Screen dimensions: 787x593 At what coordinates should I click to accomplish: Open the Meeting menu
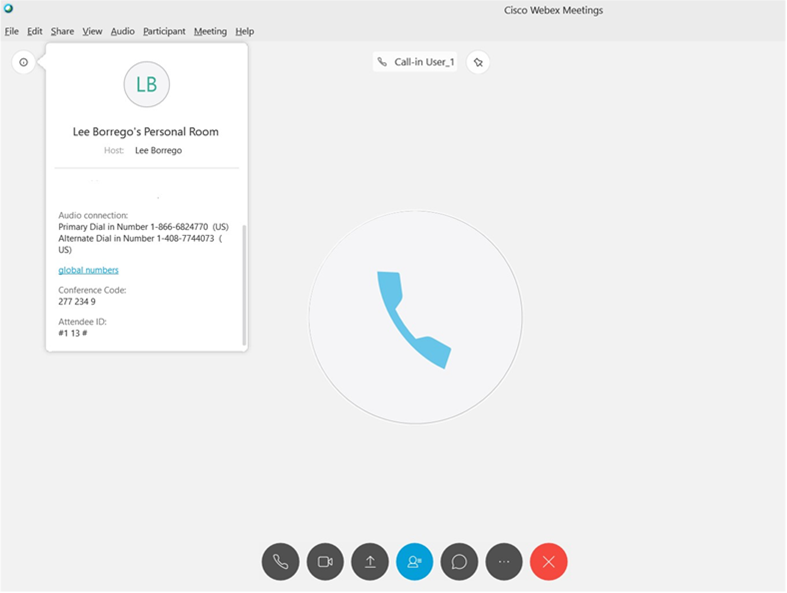tap(210, 31)
